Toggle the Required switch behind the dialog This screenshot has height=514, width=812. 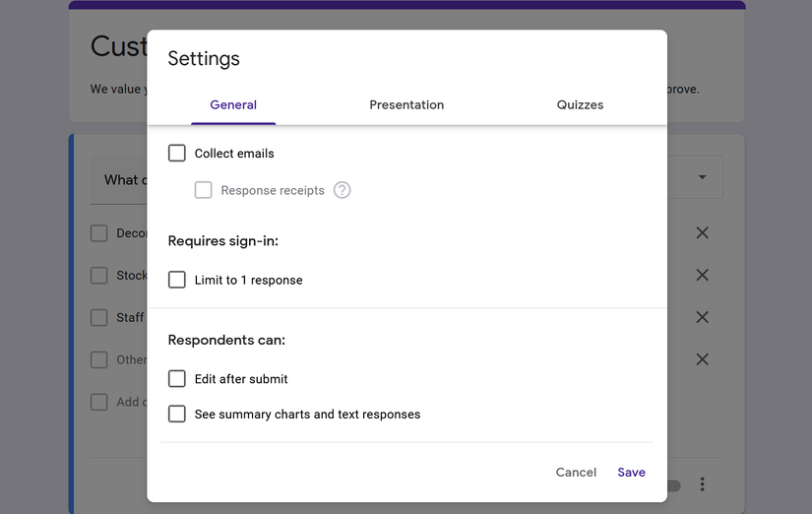pos(673,485)
